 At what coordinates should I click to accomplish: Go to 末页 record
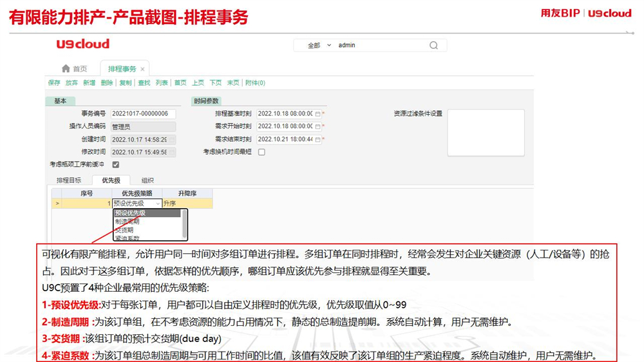click(x=233, y=83)
